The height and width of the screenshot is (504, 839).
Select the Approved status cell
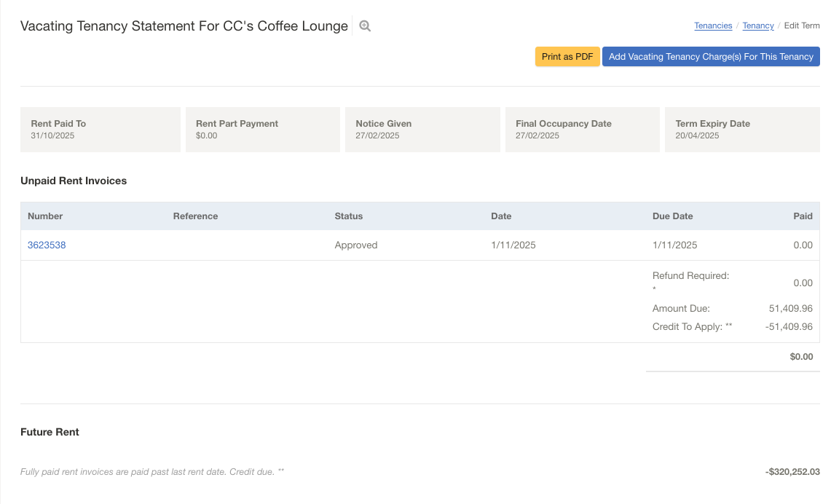click(356, 245)
